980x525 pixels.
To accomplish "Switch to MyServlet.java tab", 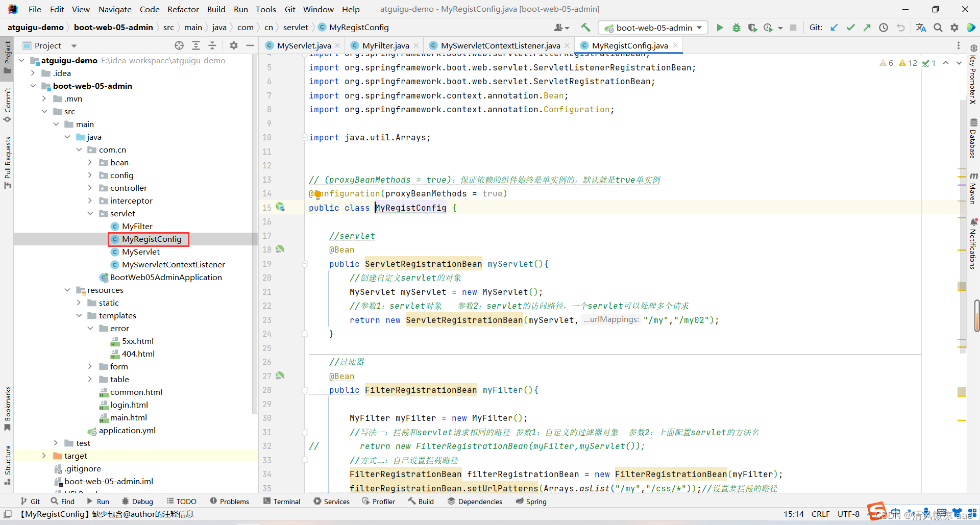I will pos(304,45).
